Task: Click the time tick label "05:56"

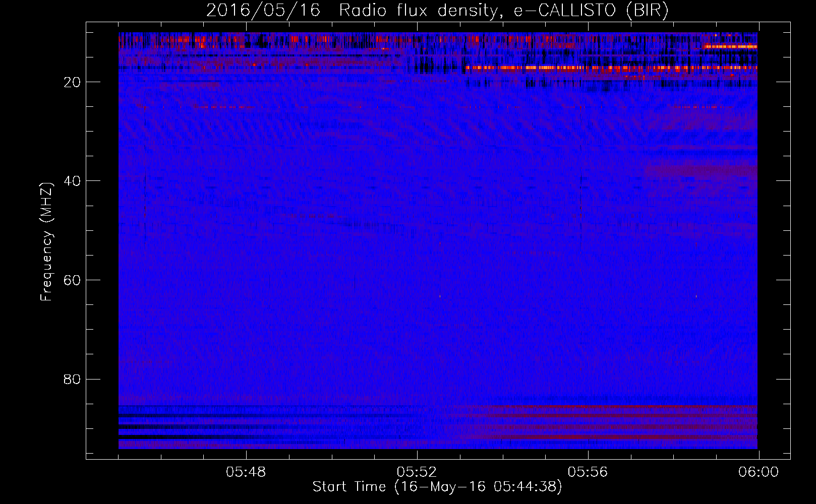Action: [x=588, y=472]
